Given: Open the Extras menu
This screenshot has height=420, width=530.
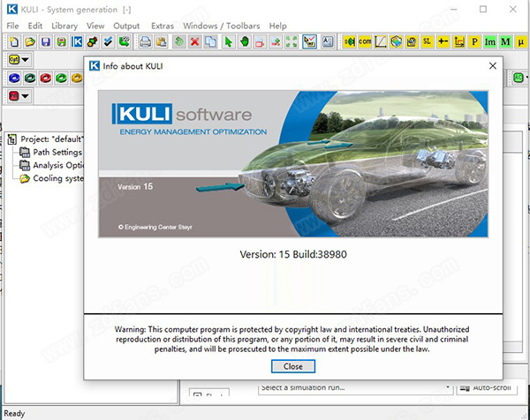Looking at the screenshot, I should click(x=163, y=26).
